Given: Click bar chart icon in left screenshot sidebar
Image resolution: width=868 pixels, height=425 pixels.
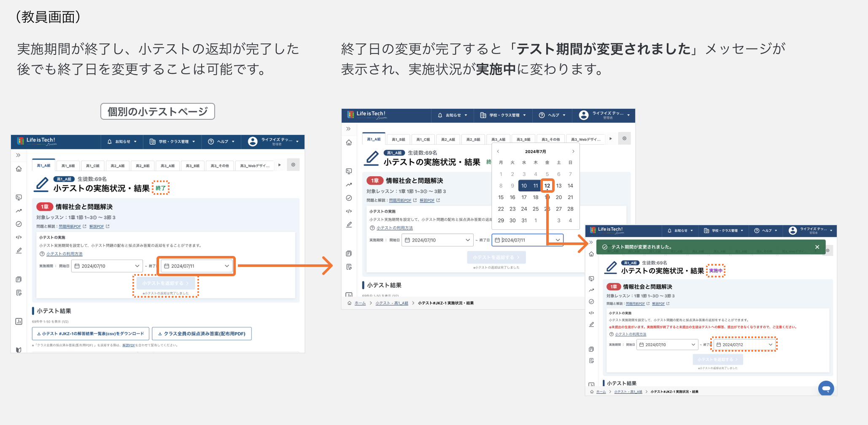Looking at the screenshot, I should point(19,321).
